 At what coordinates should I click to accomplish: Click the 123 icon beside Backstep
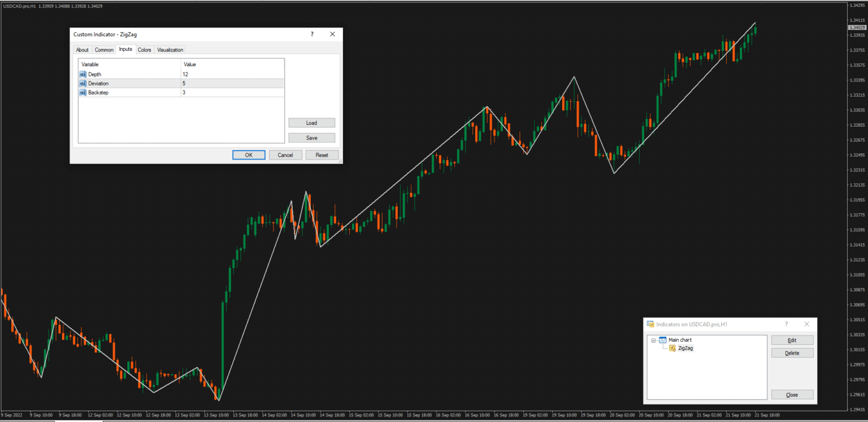pyautogui.click(x=82, y=92)
